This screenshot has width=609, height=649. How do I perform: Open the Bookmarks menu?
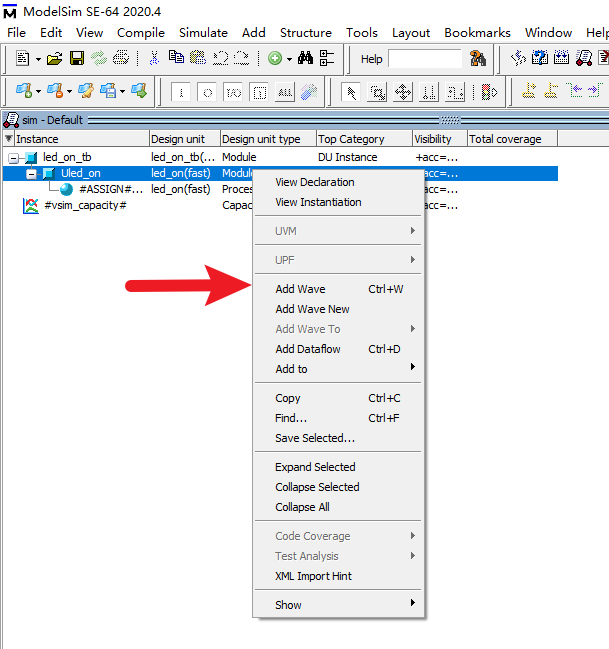477,33
